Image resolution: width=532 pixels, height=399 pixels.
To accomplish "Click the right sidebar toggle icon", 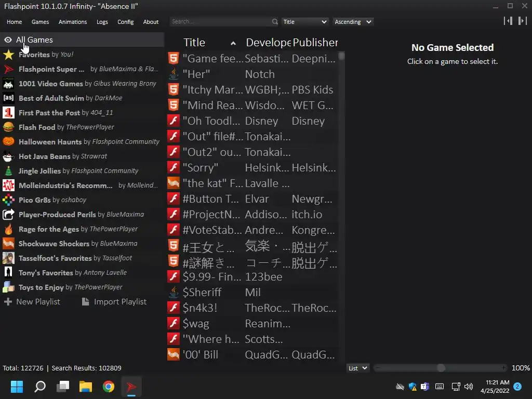I will click(x=523, y=21).
